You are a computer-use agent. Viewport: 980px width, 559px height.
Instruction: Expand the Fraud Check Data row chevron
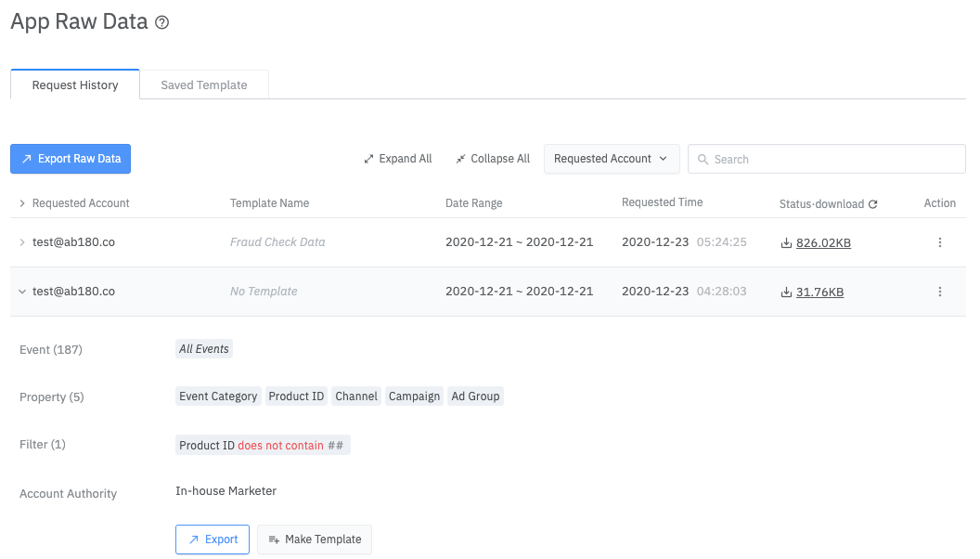(22, 242)
